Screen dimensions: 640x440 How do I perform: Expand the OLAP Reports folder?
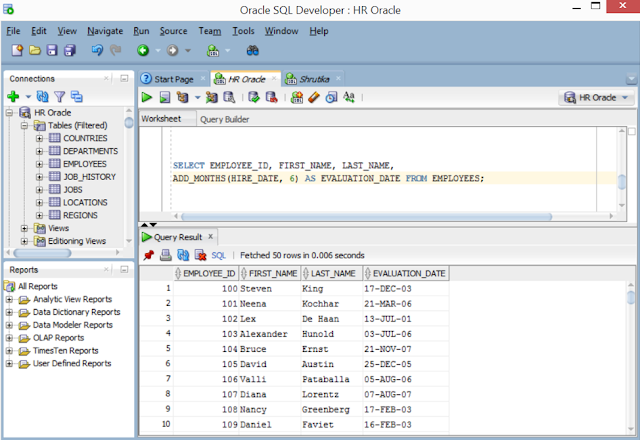point(9,338)
